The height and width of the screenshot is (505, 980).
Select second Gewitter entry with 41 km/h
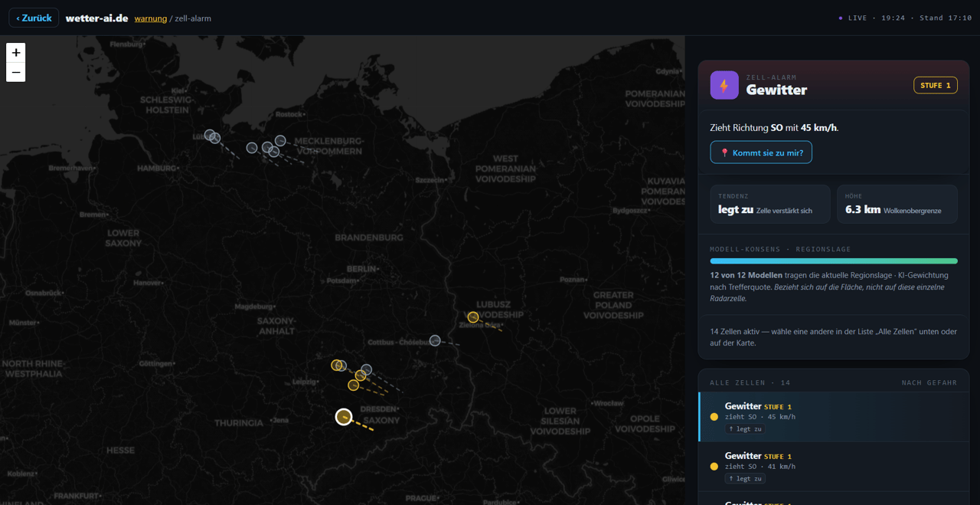coord(834,466)
